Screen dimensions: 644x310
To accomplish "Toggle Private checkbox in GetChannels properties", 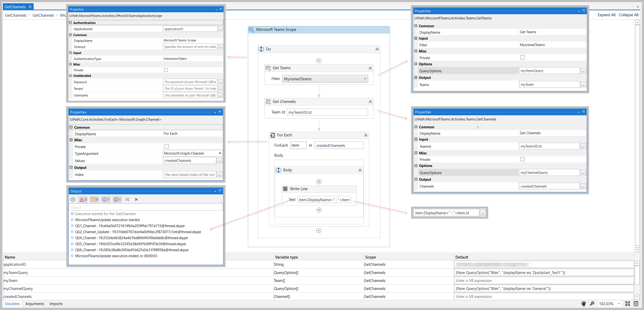I will tap(522, 159).
